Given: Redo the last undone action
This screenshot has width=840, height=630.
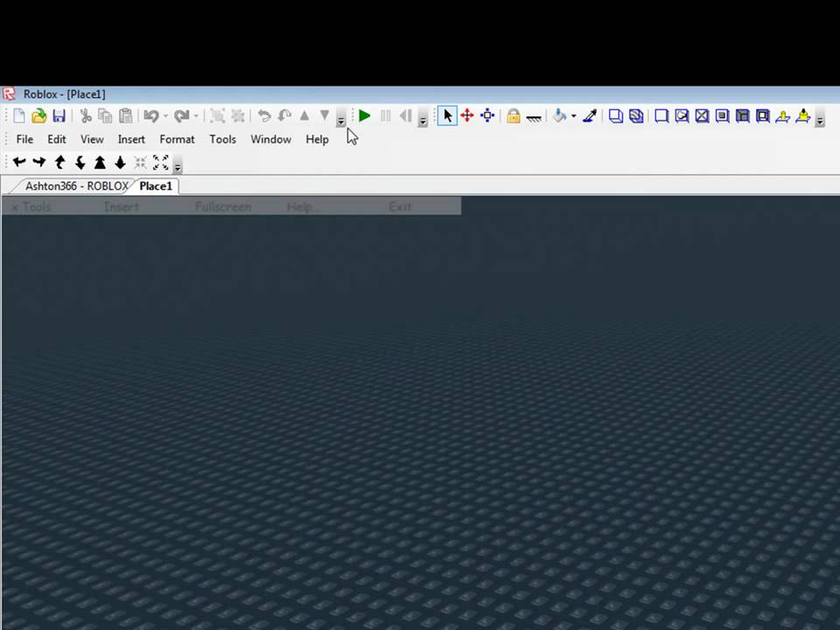Looking at the screenshot, I should coord(182,115).
